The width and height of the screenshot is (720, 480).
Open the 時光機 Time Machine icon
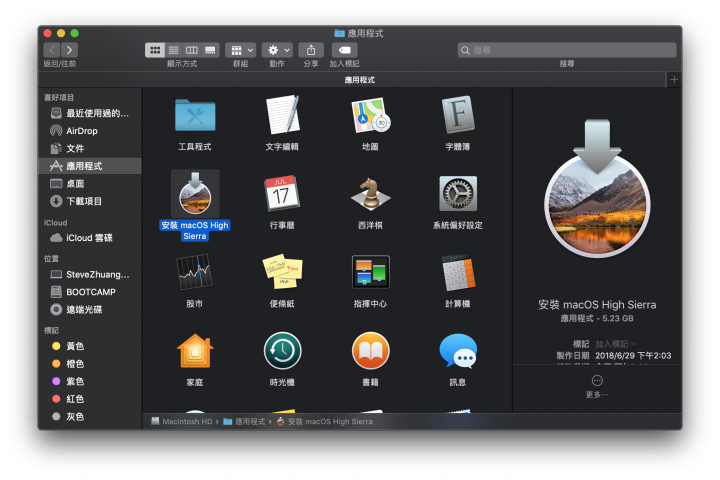282,351
